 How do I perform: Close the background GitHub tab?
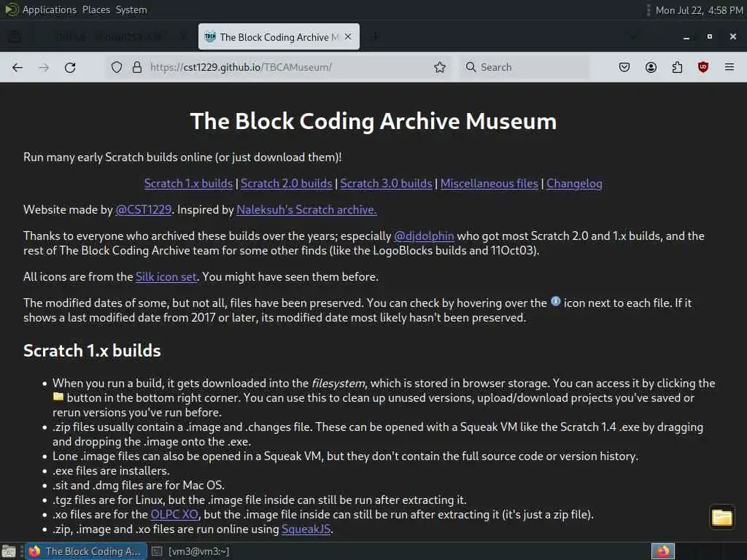pyautogui.click(x=183, y=36)
